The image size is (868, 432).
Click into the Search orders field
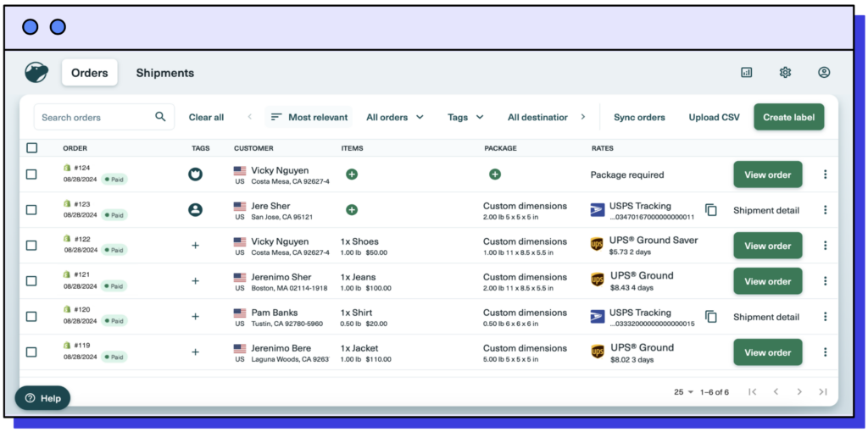(x=93, y=118)
